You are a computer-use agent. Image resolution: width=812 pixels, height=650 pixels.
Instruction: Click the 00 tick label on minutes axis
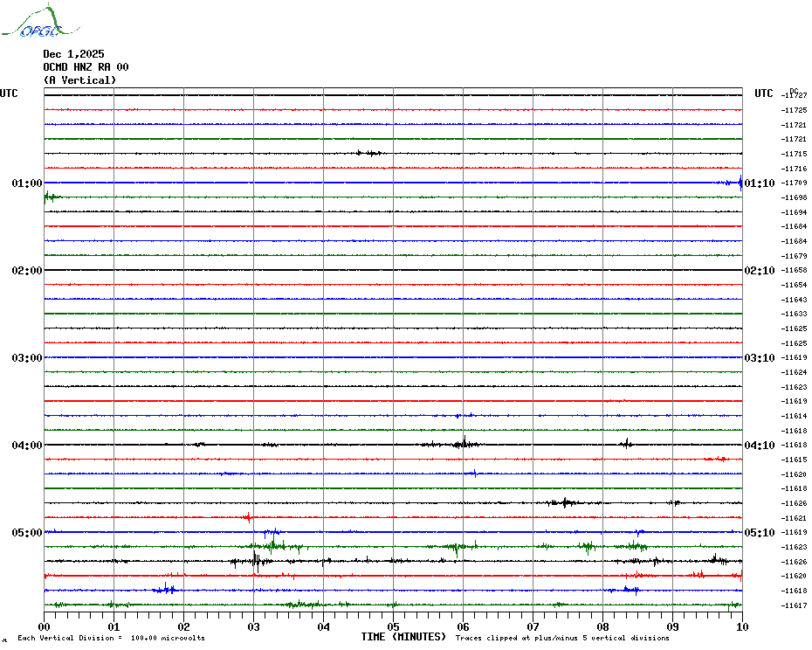pyautogui.click(x=45, y=626)
